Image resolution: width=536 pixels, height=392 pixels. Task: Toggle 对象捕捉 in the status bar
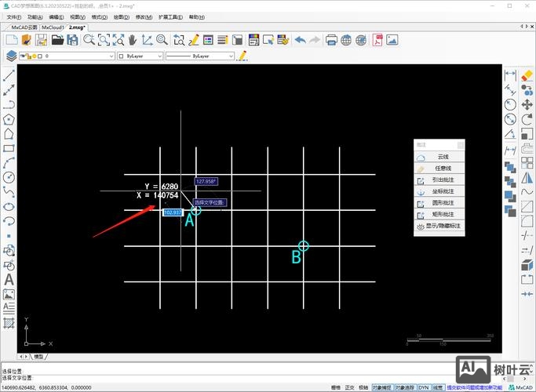pyautogui.click(x=382, y=387)
